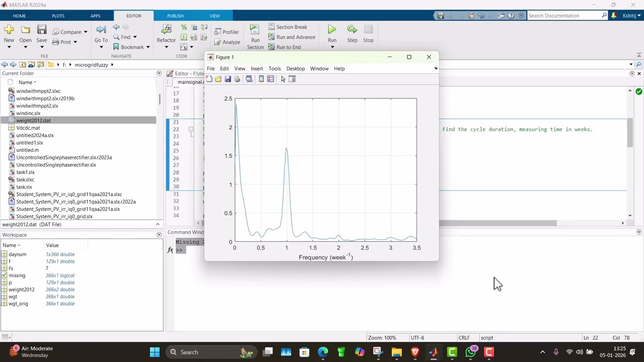
Task: Open Microsoft Edge from the taskbar
Action: click(323, 352)
